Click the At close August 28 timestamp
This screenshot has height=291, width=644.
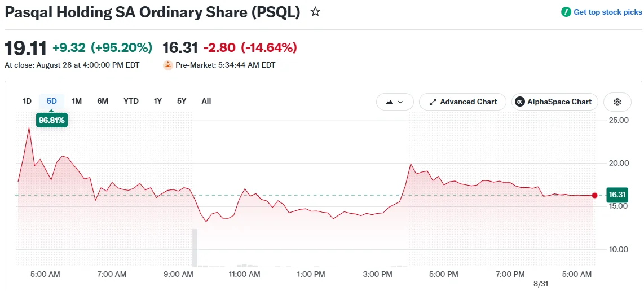(72, 65)
